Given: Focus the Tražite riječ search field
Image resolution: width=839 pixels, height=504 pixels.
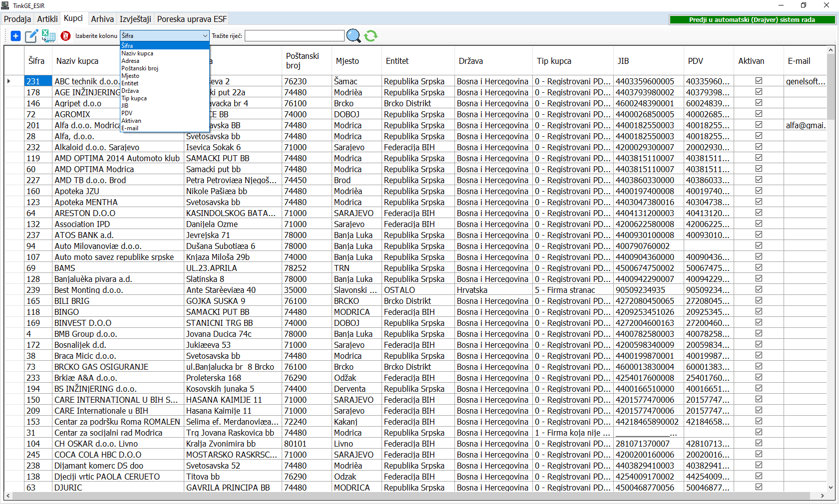Looking at the screenshot, I should click(x=294, y=36).
